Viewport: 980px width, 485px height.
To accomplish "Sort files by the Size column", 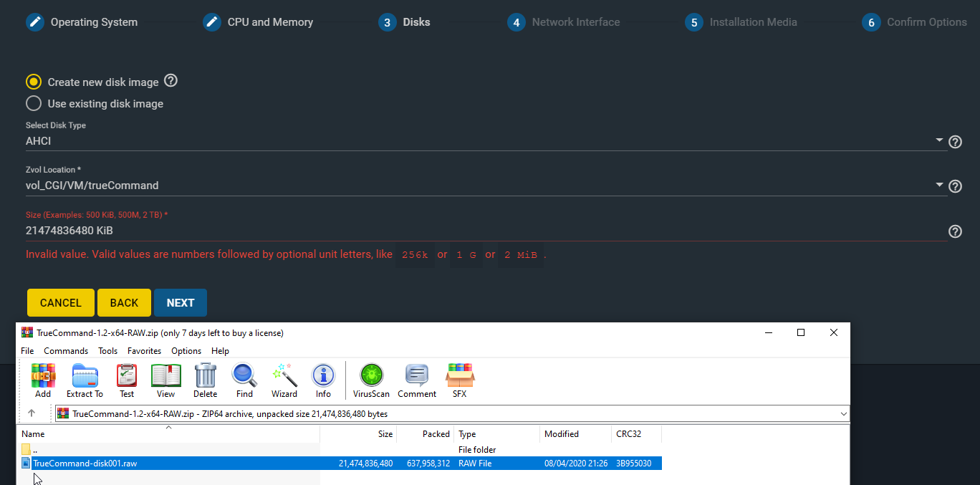I will pos(358,434).
